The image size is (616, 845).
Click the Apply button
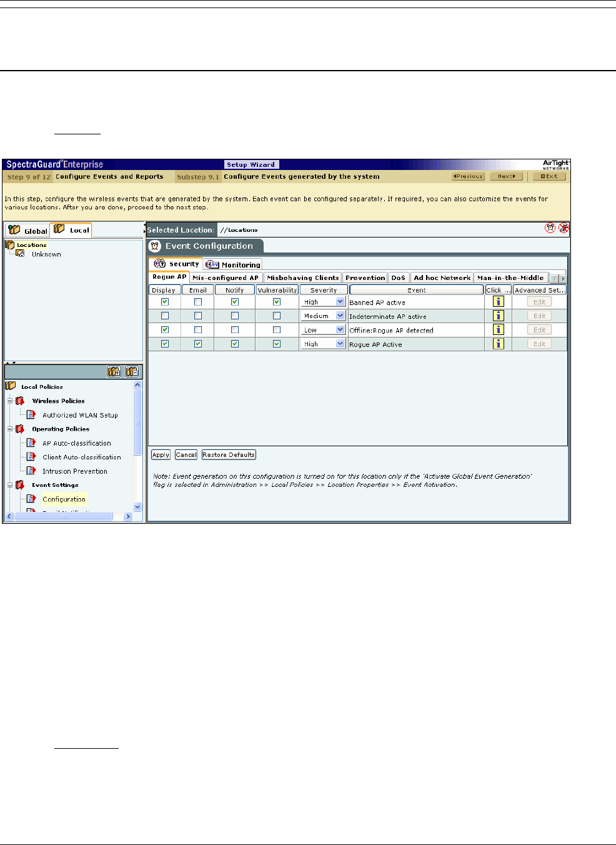pyautogui.click(x=161, y=455)
